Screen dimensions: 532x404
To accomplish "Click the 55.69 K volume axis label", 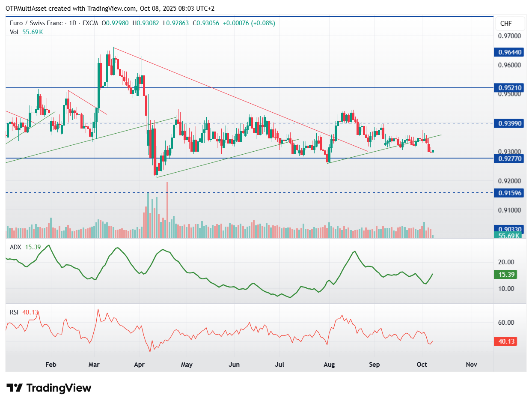I will pyautogui.click(x=508, y=235).
